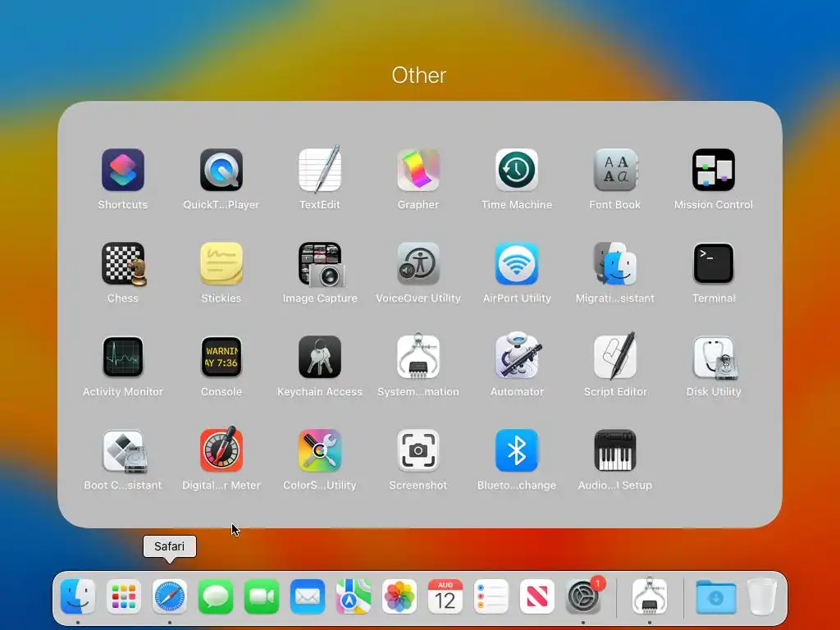The height and width of the screenshot is (630, 840).
Task: Open Bluetooth File Exchange
Action: [517, 450]
